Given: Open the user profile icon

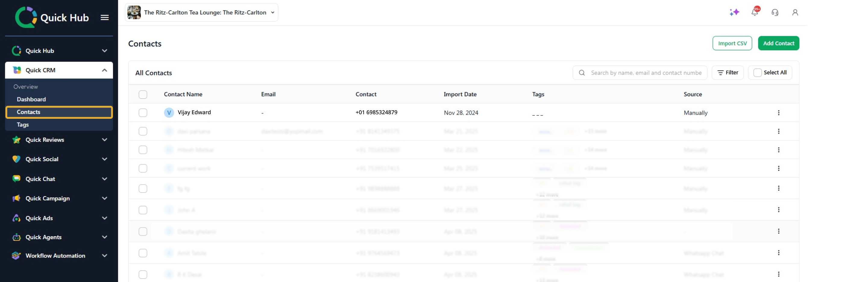Looking at the screenshot, I should click(x=795, y=12).
